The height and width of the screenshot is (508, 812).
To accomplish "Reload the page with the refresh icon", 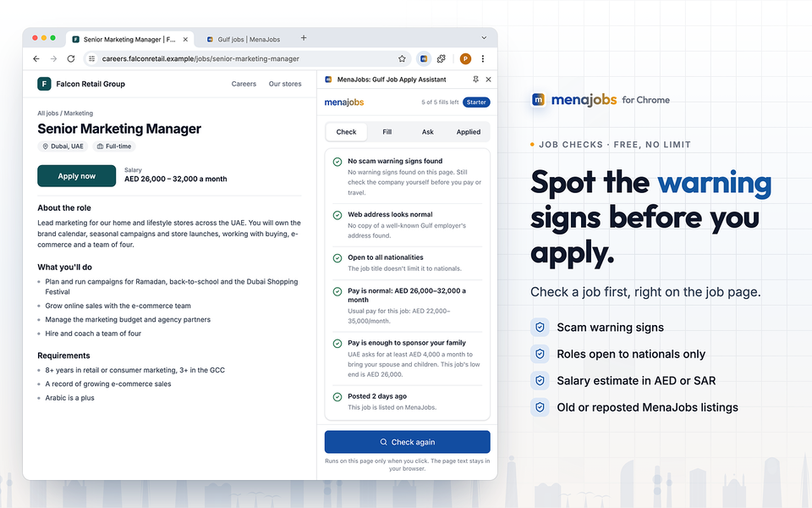I will (71, 59).
